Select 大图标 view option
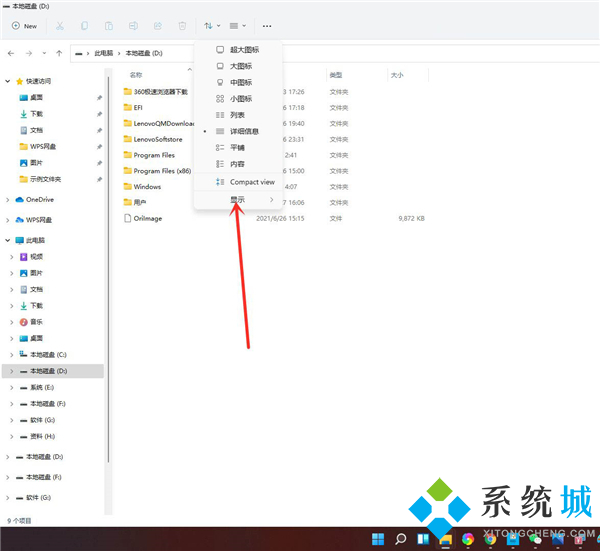 click(x=238, y=66)
